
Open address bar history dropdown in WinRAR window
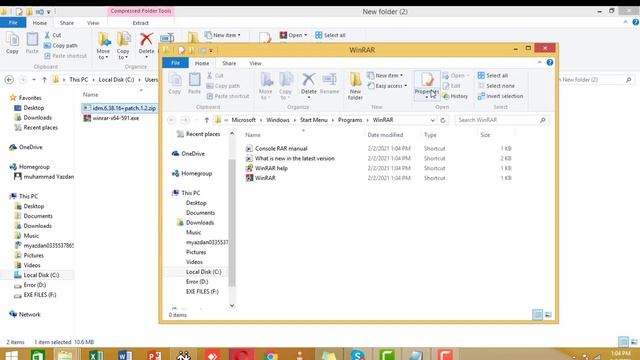(x=432, y=120)
